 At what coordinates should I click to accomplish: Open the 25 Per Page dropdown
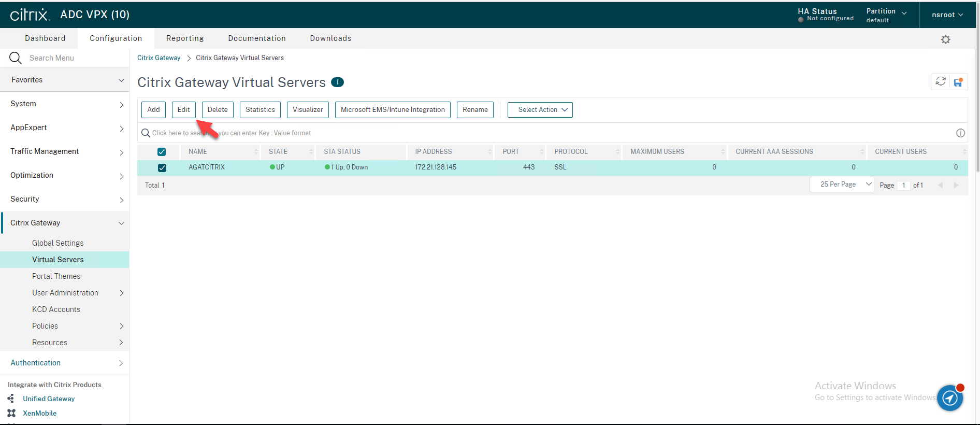842,185
